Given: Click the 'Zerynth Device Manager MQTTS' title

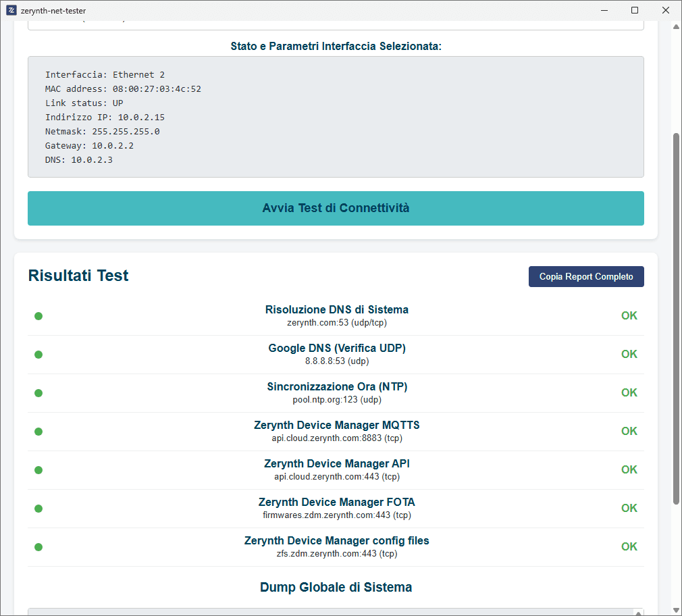Looking at the screenshot, I should [x=337, y=425].
